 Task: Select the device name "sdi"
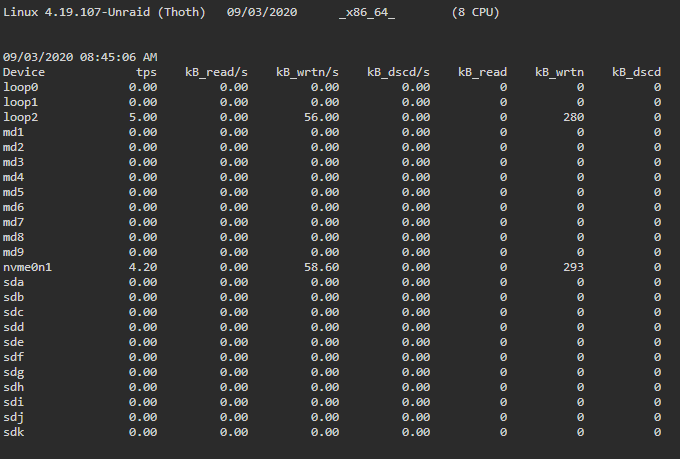pos(13,402)
